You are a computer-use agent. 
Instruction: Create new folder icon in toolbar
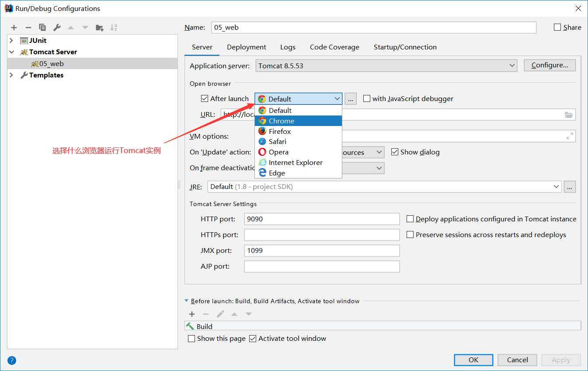[x=100, y=28]
